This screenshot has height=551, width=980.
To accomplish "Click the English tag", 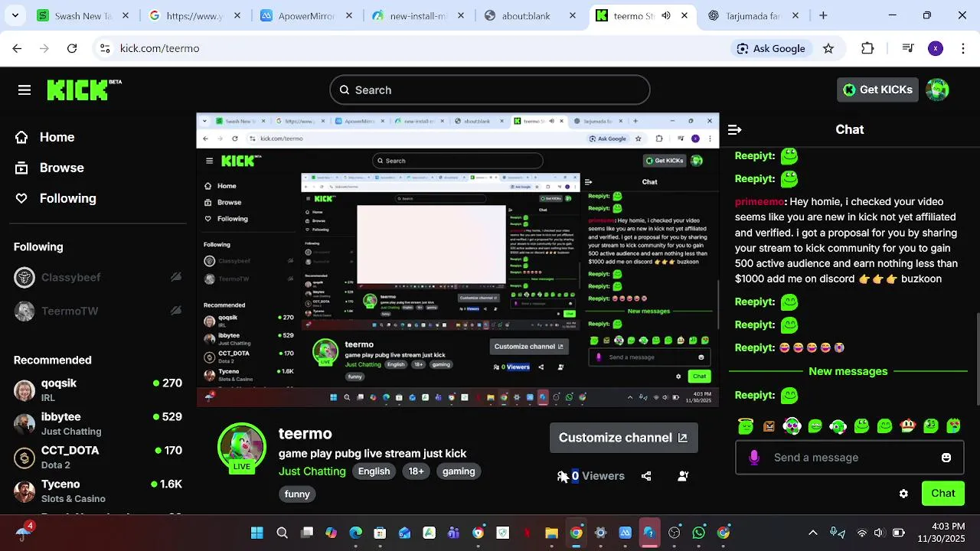I will pos(374,471).
